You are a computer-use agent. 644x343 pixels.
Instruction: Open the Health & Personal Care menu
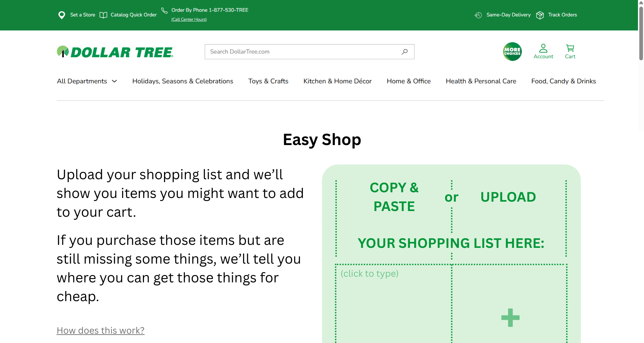coord(481,81)
